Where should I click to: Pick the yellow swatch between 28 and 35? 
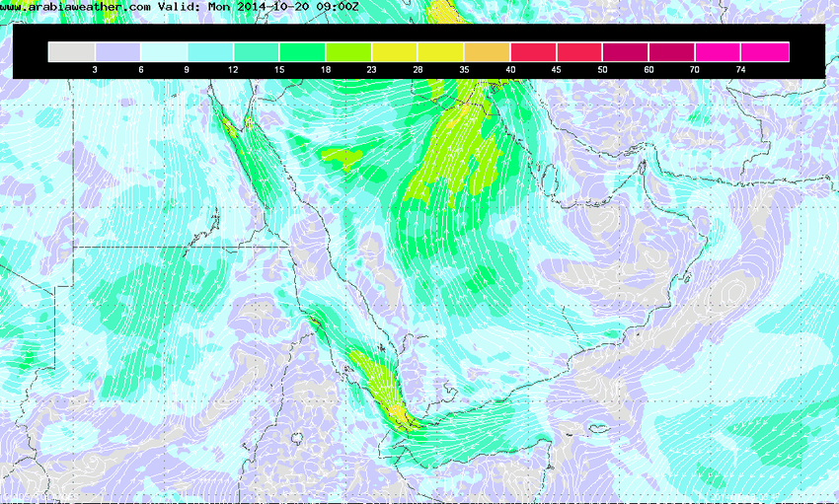[441, 51]
